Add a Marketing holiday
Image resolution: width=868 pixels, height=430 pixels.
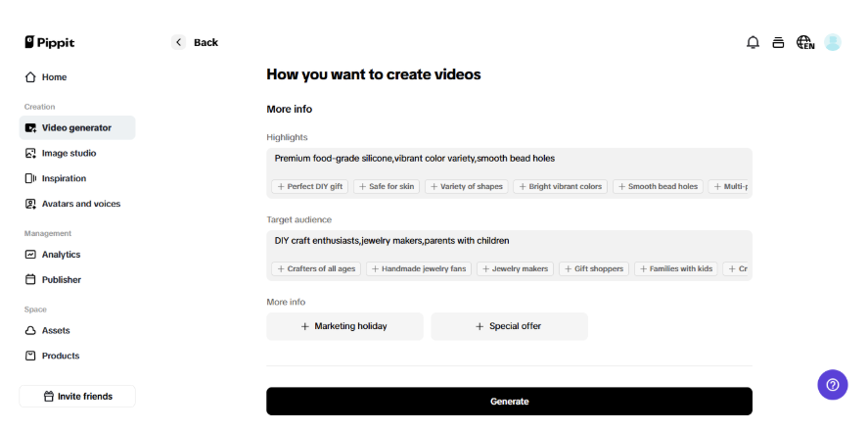pos(344,326)
